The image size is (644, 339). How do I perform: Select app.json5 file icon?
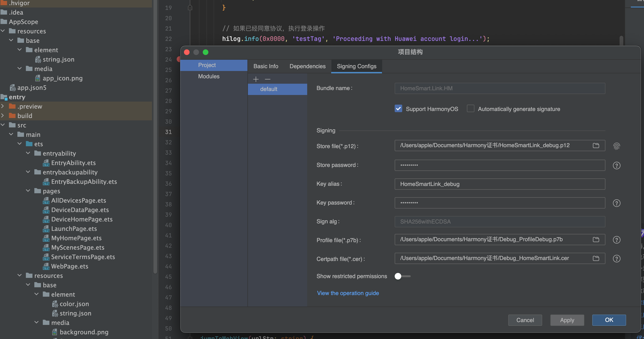(12, 88)
